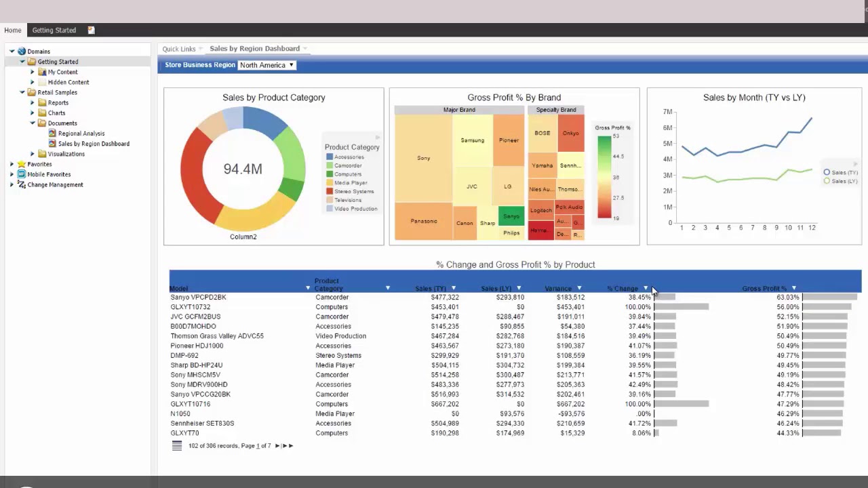The width and height of the screenshot is (868, 488).
Task: Click the Change Management icon
Action: 22,184
